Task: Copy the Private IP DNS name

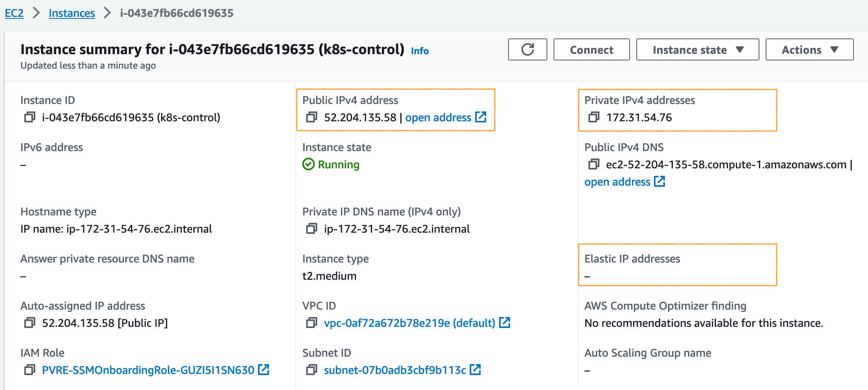Action: pos(312,229)
